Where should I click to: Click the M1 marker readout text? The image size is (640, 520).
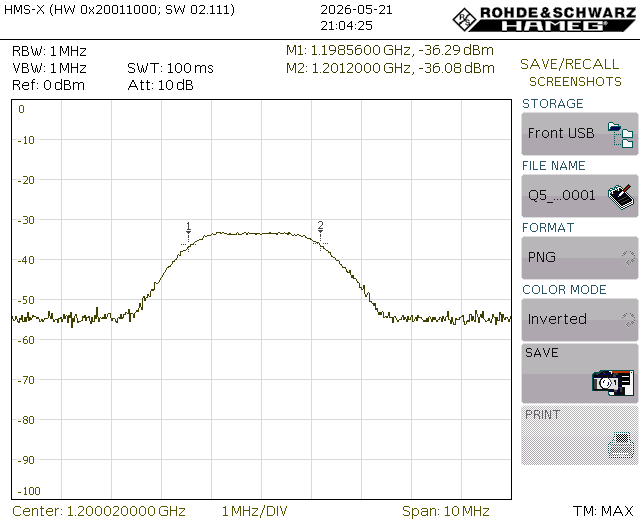pos(390,50)
